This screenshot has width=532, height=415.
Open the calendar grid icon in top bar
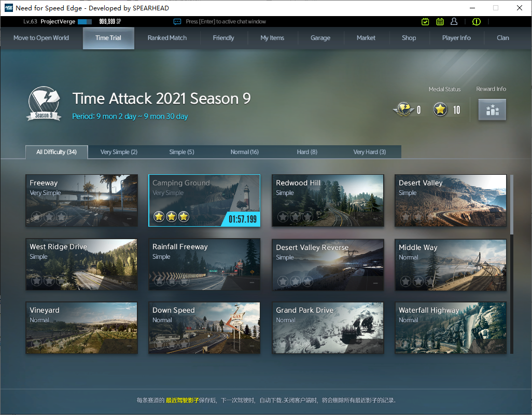440,22
